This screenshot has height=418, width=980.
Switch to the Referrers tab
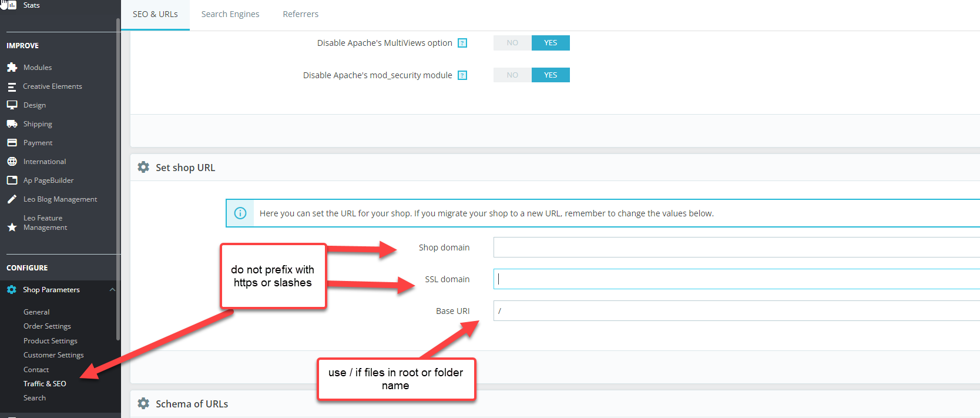pyautogui.click(x=301, y=14)
